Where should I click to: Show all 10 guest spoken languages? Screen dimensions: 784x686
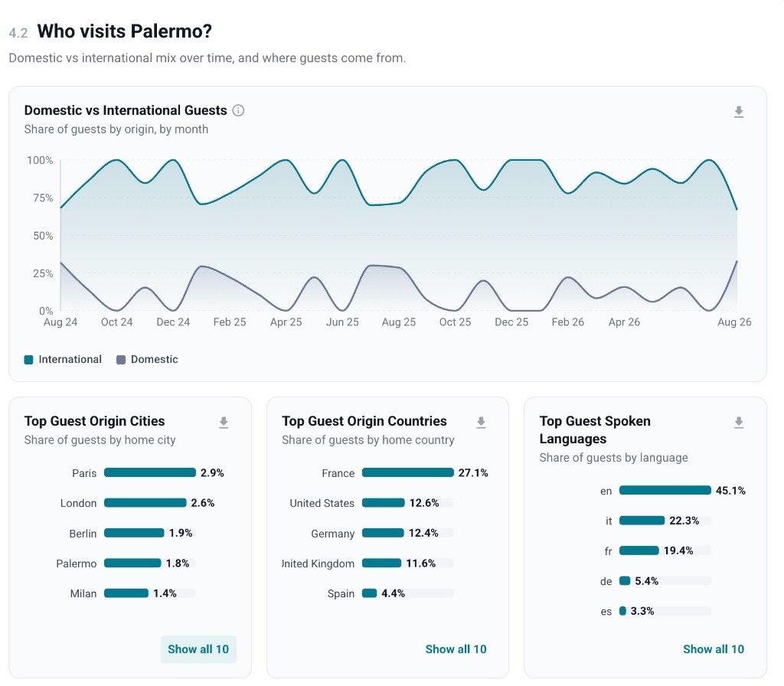[x=713, y=649]
